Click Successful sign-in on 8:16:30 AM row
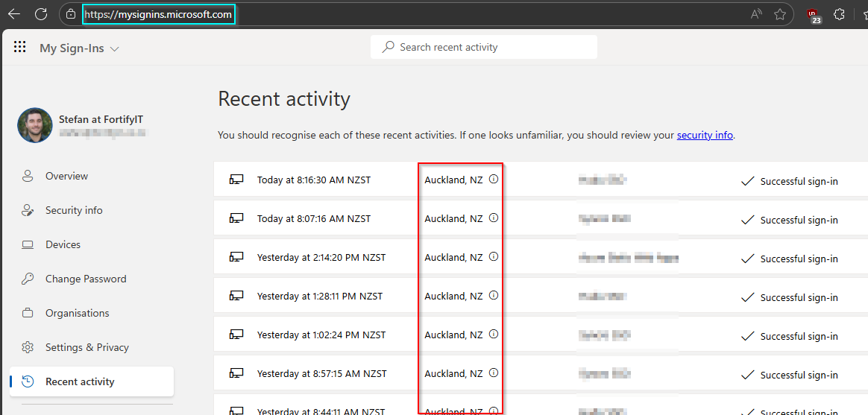The width and height of the screenshot is (868, 415). (799, 181)
